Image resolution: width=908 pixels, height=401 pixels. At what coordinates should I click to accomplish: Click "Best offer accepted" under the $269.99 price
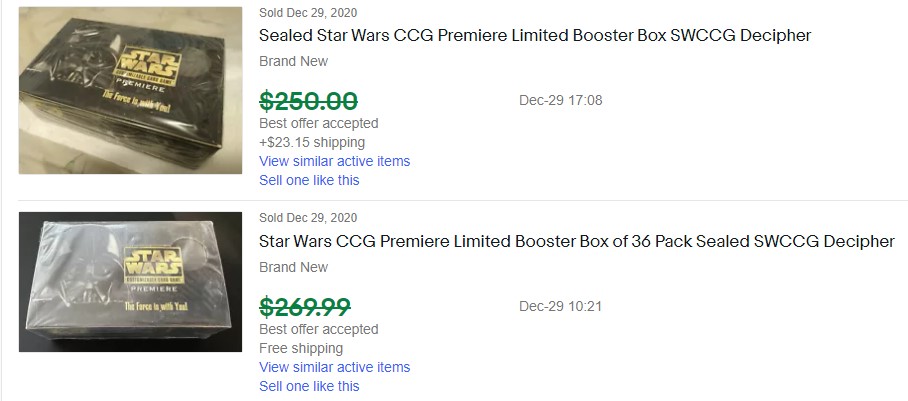[x=318, y=329]
